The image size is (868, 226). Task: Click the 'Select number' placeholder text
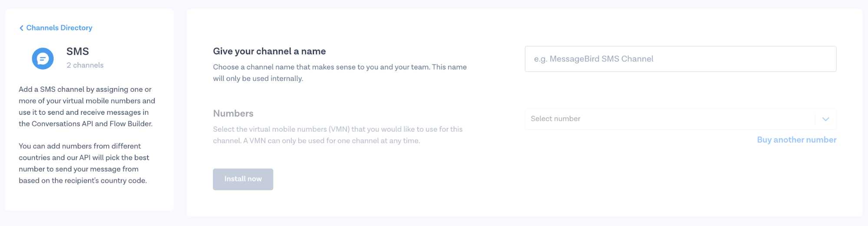coord(555,119)
